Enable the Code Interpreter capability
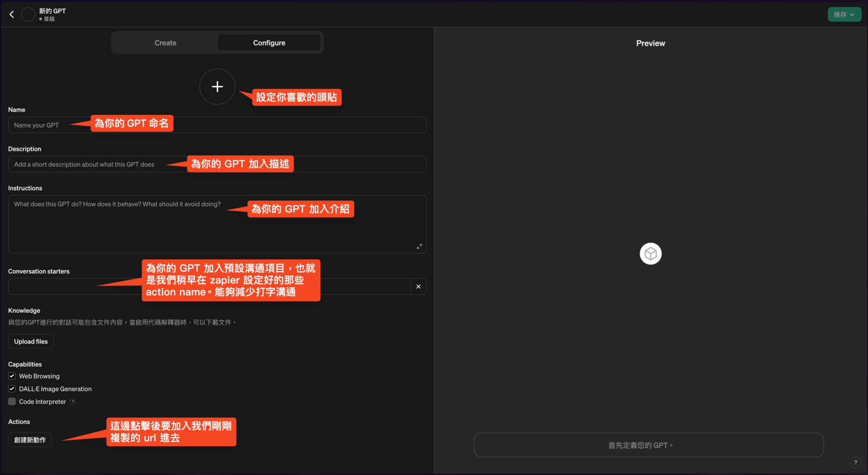The width and height of the screenshot is (868, 475). [x=11, y=401]
